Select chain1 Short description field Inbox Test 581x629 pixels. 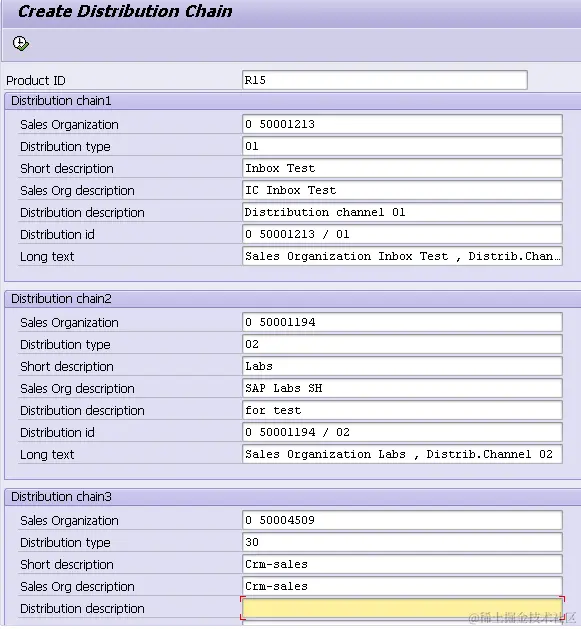pos(402,168)
